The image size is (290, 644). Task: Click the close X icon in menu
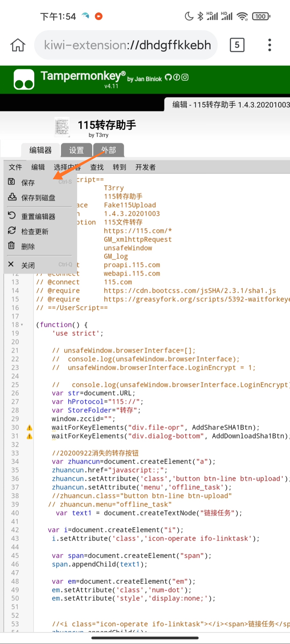(x=11, y=264)
